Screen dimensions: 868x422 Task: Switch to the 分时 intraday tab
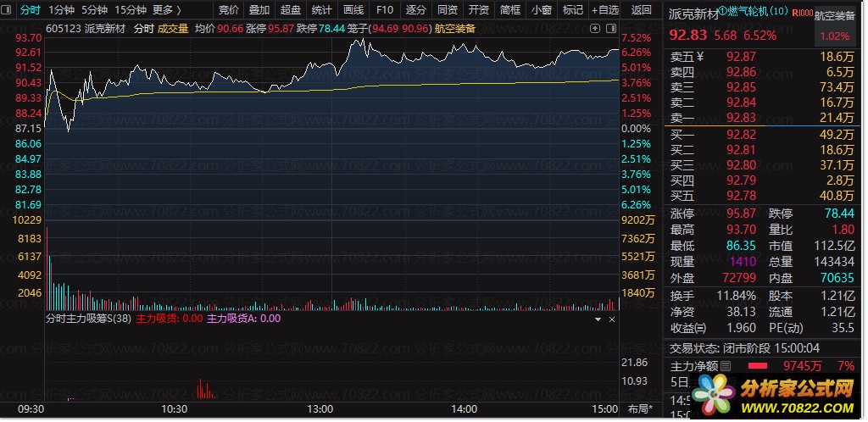pyautogui.click(x=30, y=10)
